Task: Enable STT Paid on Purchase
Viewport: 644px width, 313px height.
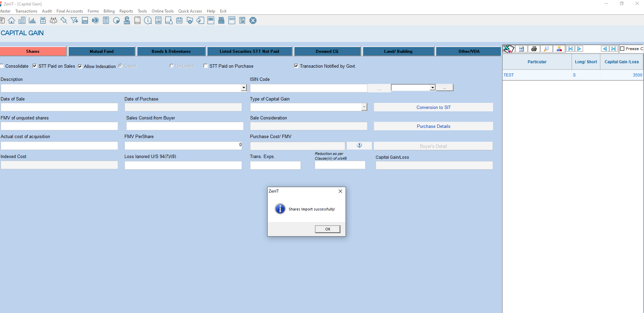Action: click(x=205, y=66)
